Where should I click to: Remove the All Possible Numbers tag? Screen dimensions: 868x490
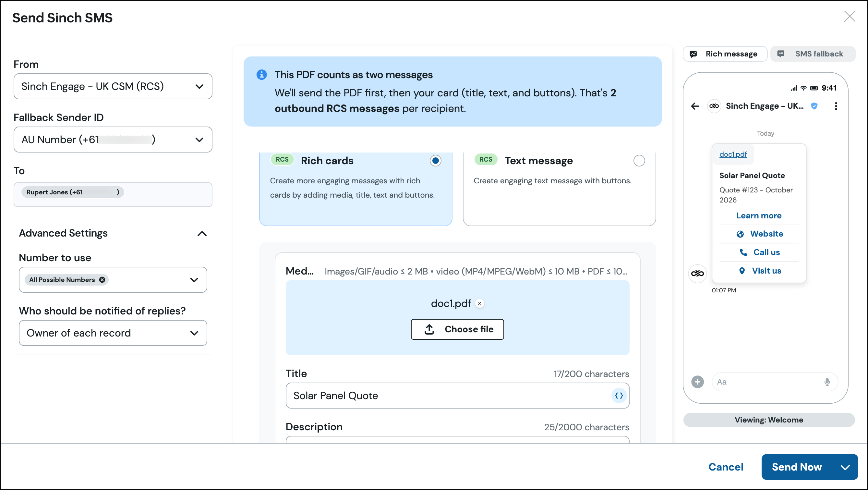(102, 280)
